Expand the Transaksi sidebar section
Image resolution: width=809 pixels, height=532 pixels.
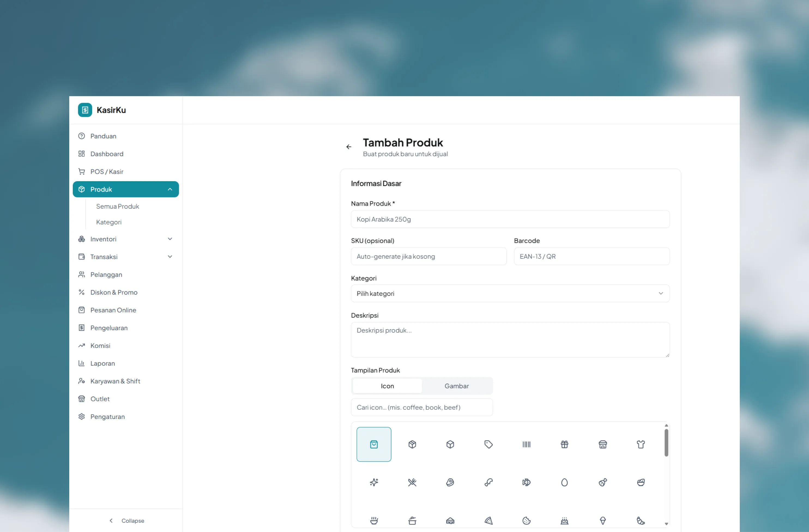click(x=125, y=257)
